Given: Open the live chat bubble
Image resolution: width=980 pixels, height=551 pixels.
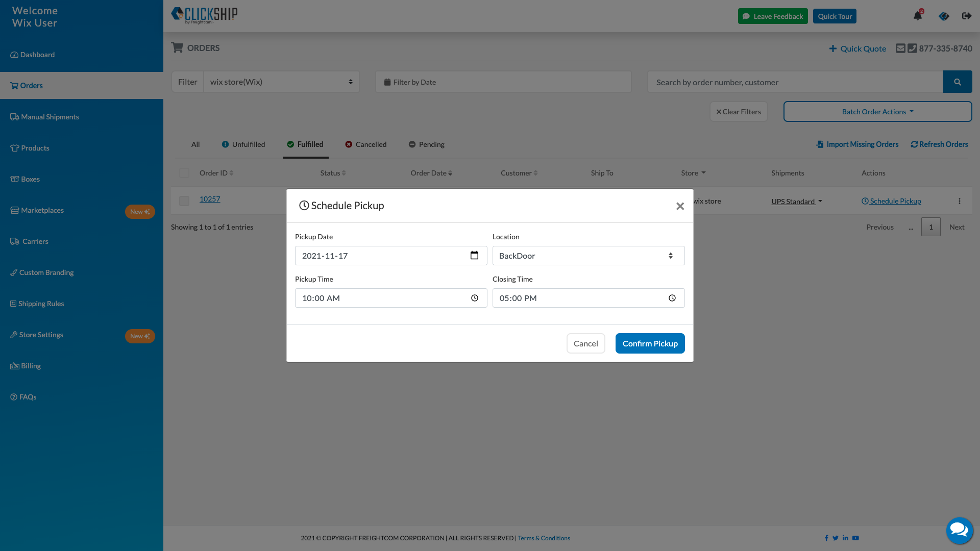Looking at the screenshot, I should 960,531.
